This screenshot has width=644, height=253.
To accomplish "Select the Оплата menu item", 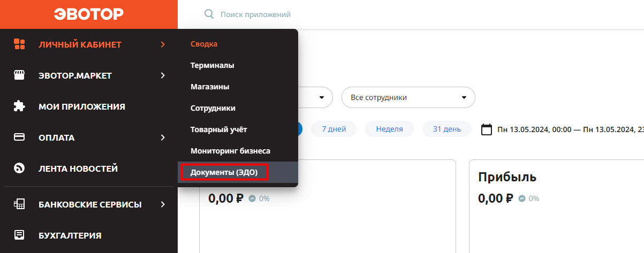I will click(x=89, y=137).
